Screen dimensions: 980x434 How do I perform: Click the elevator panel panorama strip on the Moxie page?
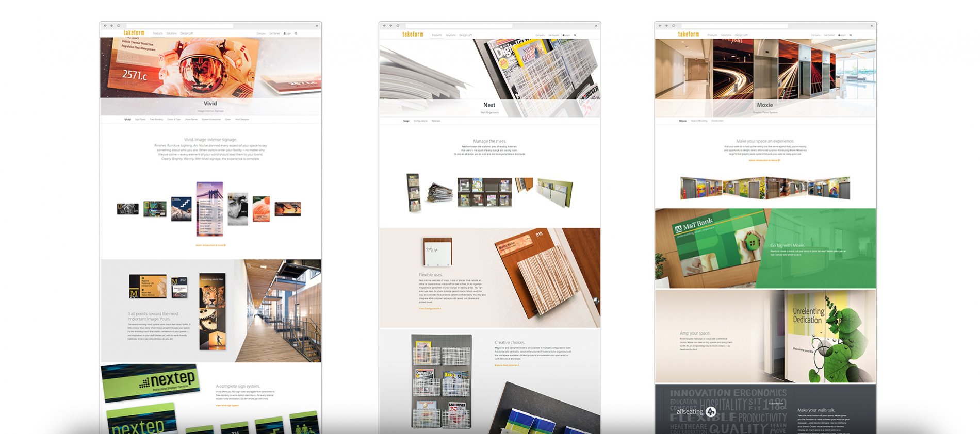click(x=765, y=188)
